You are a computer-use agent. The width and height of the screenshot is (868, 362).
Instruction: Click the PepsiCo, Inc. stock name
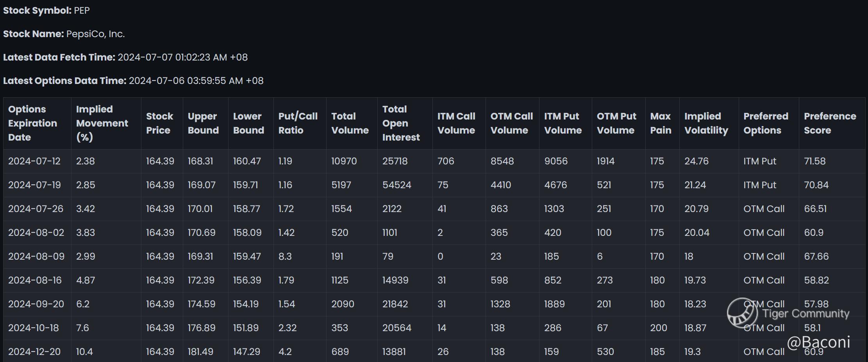pyautogui.click(x=95, y=34)
